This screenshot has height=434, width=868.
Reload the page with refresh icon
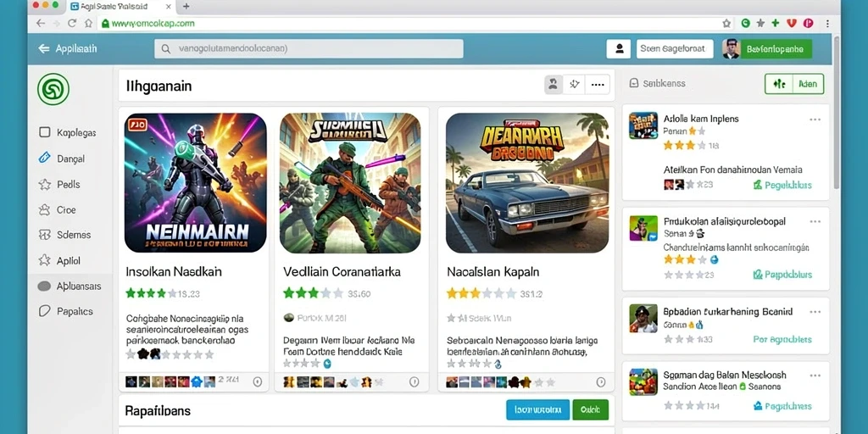(72, 23)
